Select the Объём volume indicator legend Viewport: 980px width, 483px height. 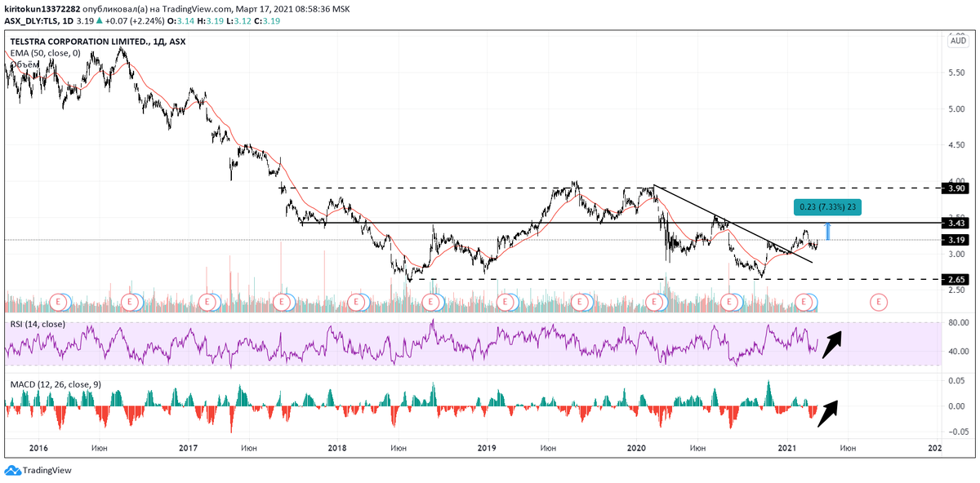[x=24, y=64]
